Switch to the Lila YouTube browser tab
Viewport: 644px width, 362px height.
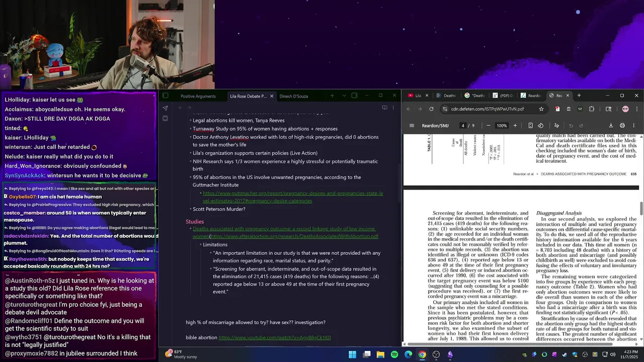[417, 96]
